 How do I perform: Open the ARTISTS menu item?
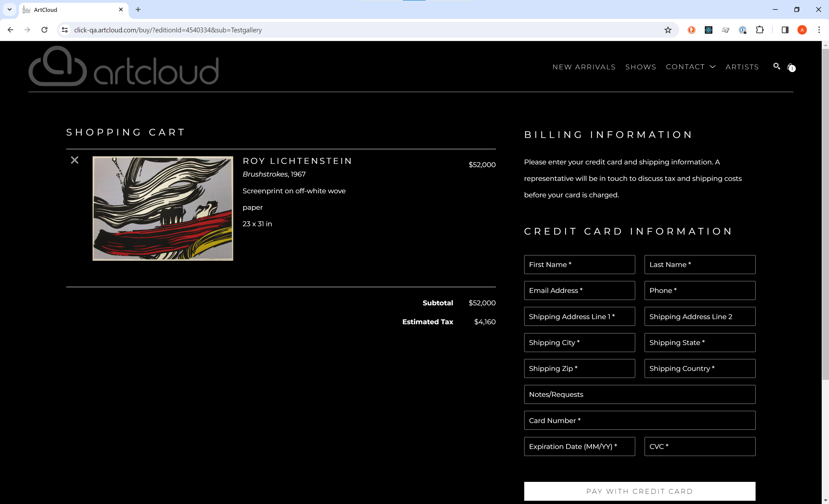pos(742,67)
